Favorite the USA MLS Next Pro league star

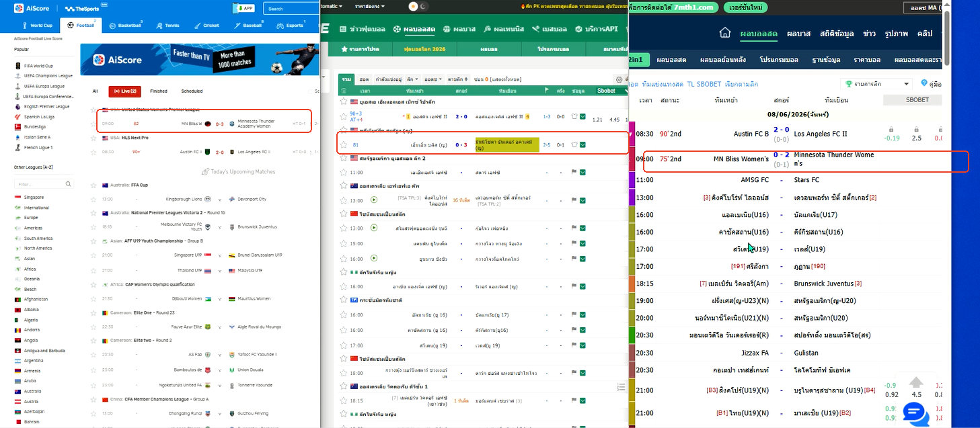pyautogui.click(x=95, y=138)
